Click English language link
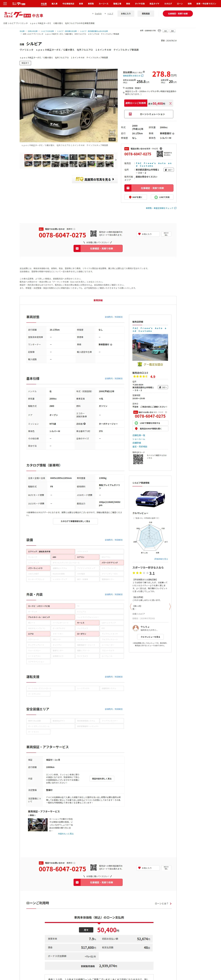Viewport: 221px width, 980px height. click(98, 14)
